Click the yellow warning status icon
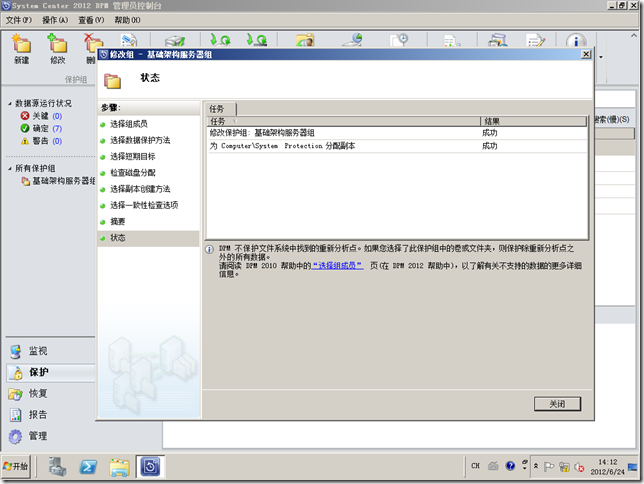The height and width of the screenshot is (484, 644). point(25,141)
